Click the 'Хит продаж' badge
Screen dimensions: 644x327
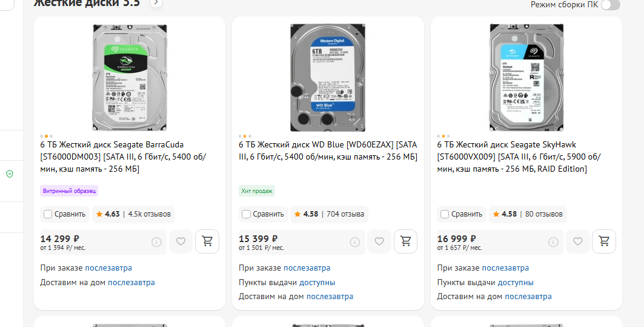click(257, 190)
